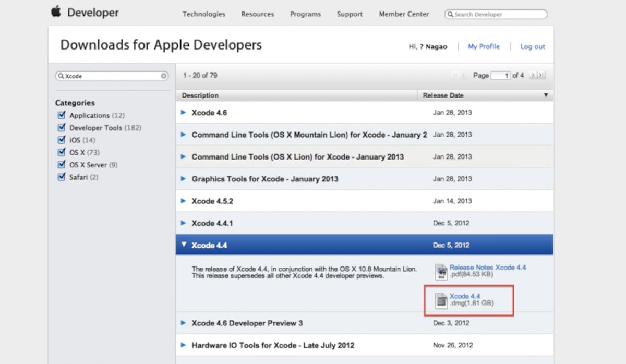Click the 'Nov 26, 2012' date cell
The image size is (626, 364).
453,345
